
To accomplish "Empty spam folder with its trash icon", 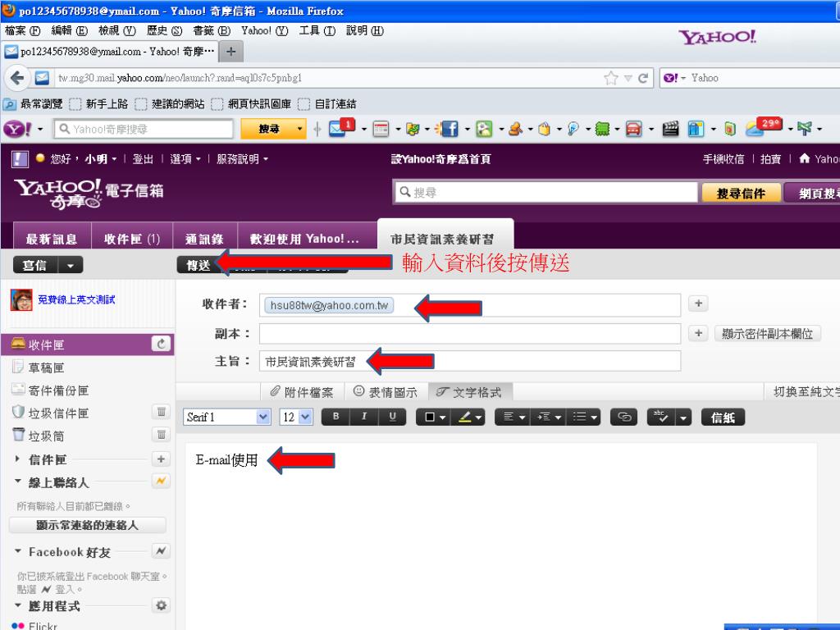I will coord(161,412).
